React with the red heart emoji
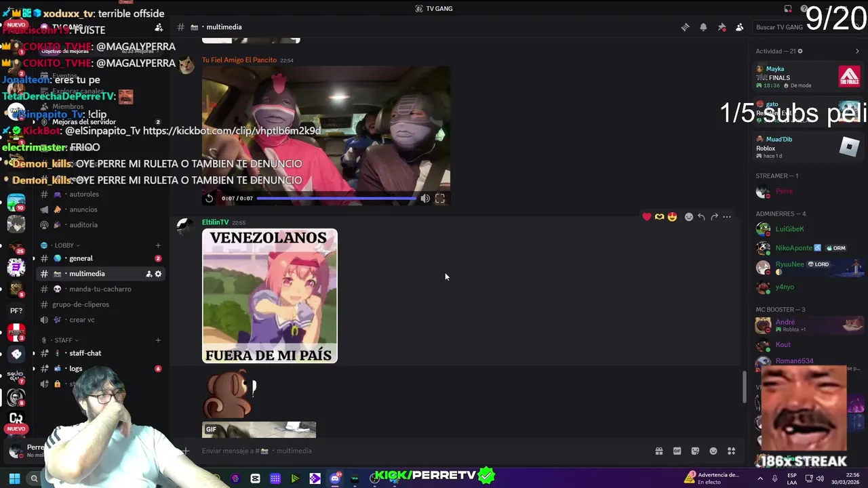This screenshot has height=488, width=868. click(x=647, y=217)
